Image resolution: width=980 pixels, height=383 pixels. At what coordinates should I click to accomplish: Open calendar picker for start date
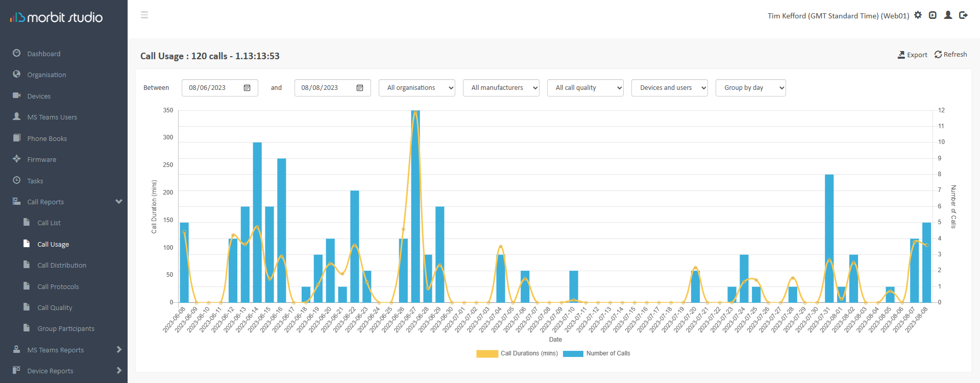(247, 88)
